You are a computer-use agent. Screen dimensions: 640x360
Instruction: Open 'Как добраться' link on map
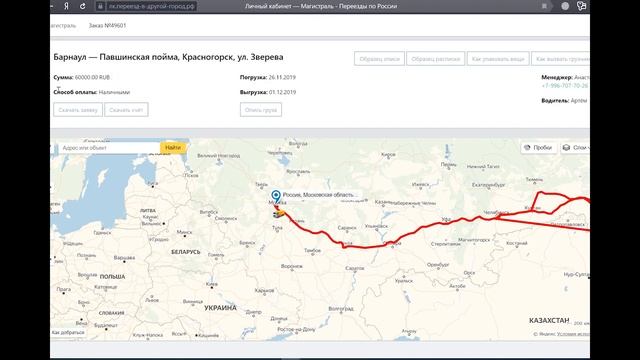68,333
